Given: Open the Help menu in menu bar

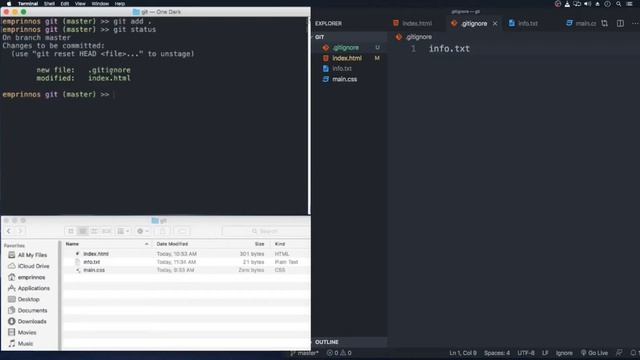Looking at the screenshot, I should 120,4.
